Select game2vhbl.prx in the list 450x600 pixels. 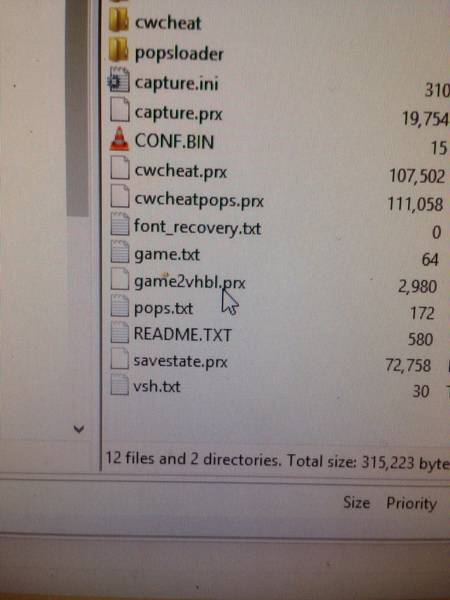[x=189, y=282]
